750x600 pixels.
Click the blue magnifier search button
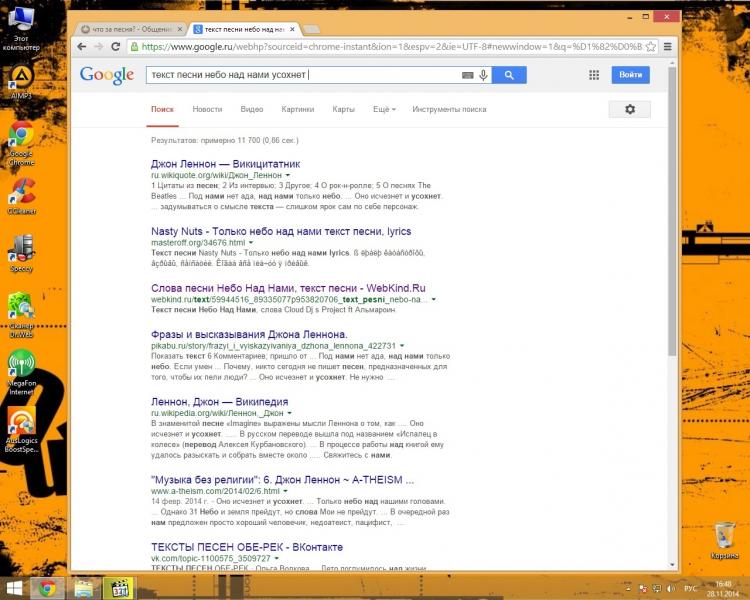(x=509, y=75)
